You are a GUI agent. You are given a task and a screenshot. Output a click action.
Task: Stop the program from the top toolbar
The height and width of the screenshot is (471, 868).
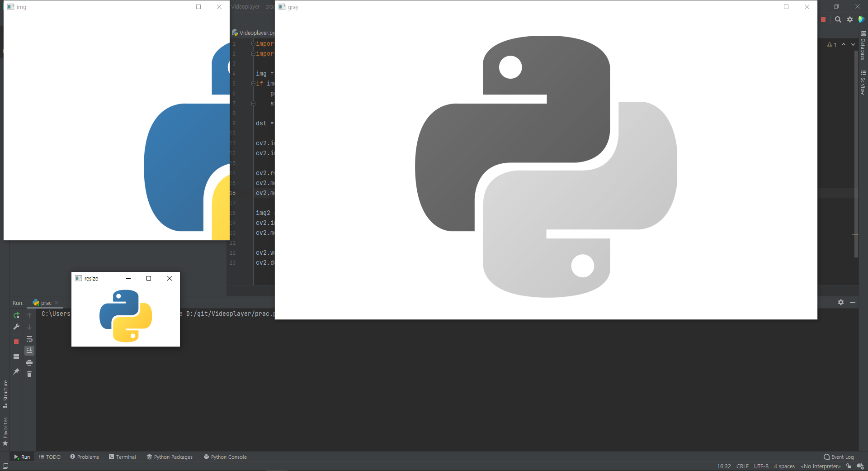tap(823, 19)
